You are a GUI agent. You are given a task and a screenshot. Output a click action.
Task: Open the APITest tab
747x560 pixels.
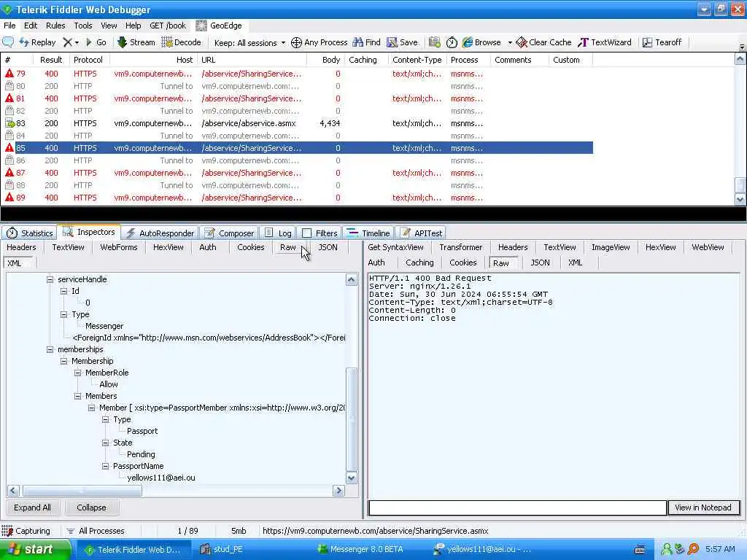[x=421, y=233]
